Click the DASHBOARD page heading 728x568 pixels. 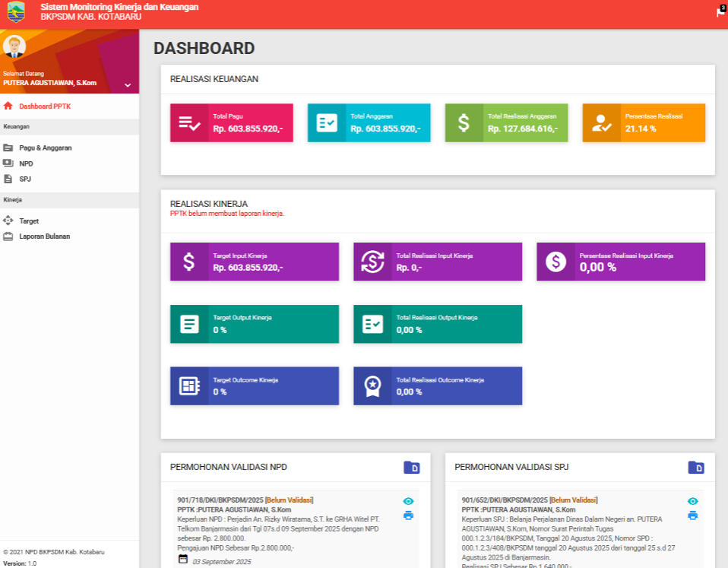click(x=204, y=49)
